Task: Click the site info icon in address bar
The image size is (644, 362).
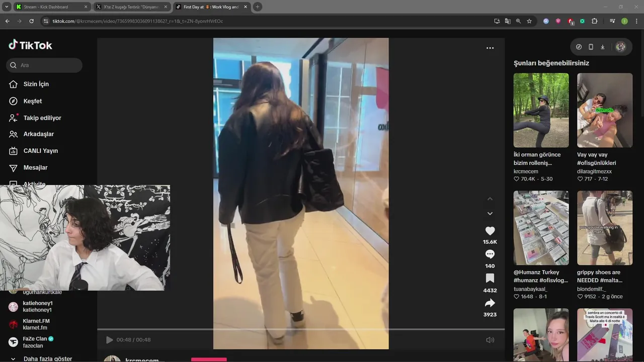Action: [46, 21]
